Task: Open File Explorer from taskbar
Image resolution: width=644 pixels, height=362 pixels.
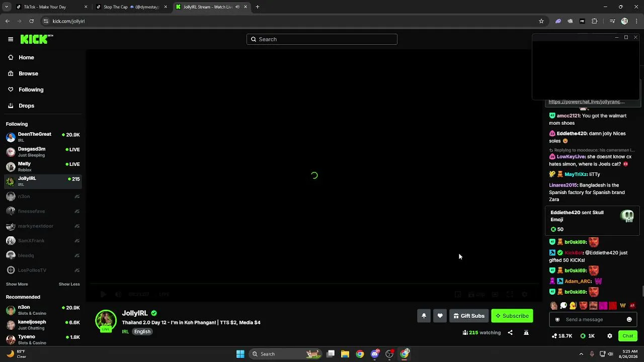Action: click(345, 354)
